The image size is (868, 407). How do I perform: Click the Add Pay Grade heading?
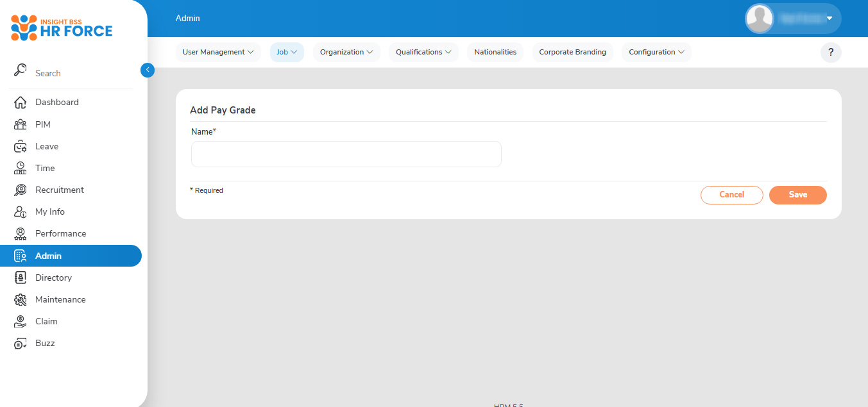pyautogui.click(x=223, y=110)
